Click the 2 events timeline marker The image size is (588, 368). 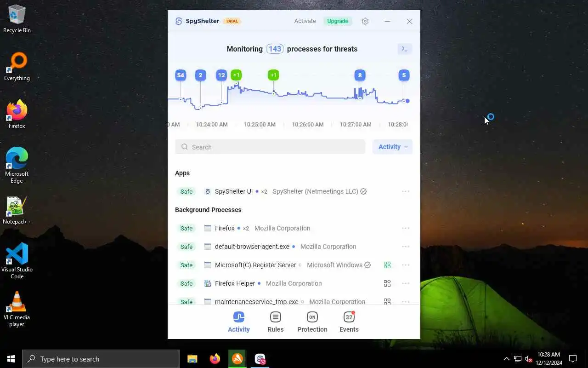click(200, 75)
